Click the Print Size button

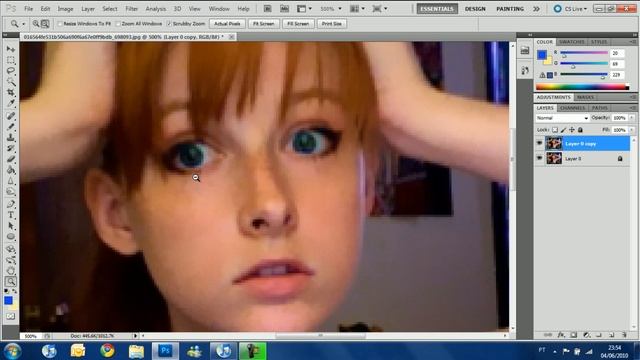331,24
